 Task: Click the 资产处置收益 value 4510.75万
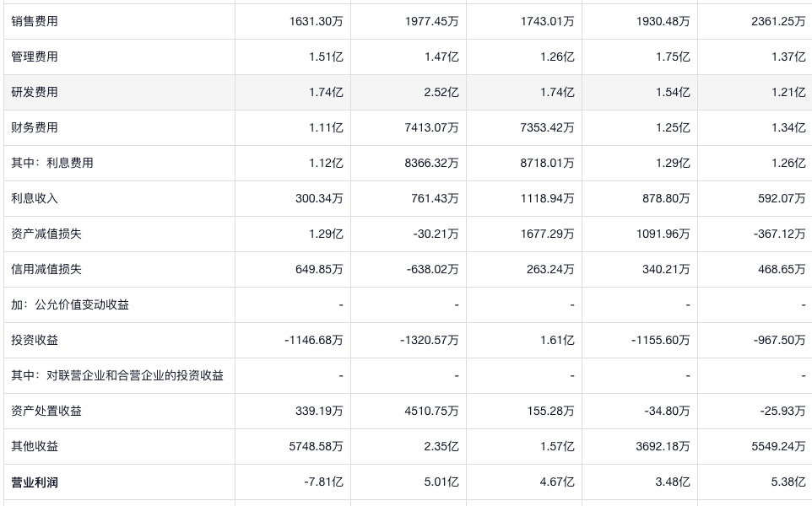pos(431,411)
